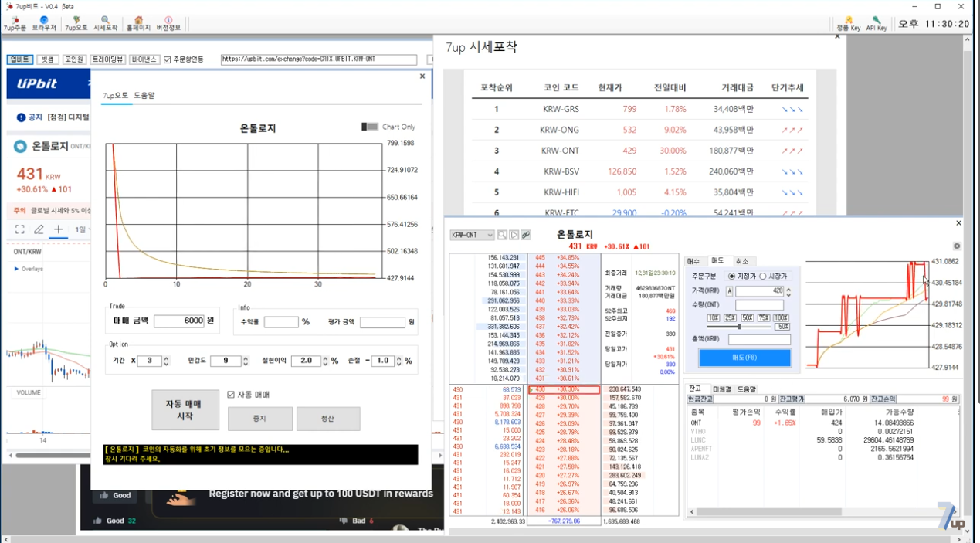
Task: Click 자동 매매 시작 start button
Action: point(185,409)
